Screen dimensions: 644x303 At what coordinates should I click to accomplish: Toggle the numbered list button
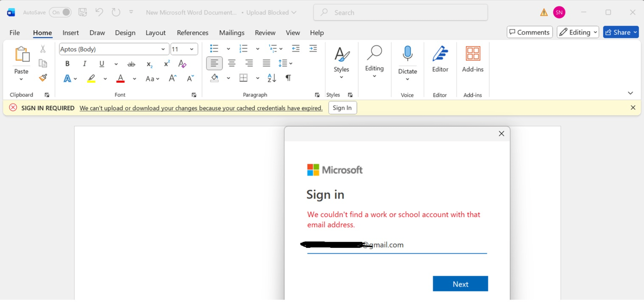click(244, 49)
